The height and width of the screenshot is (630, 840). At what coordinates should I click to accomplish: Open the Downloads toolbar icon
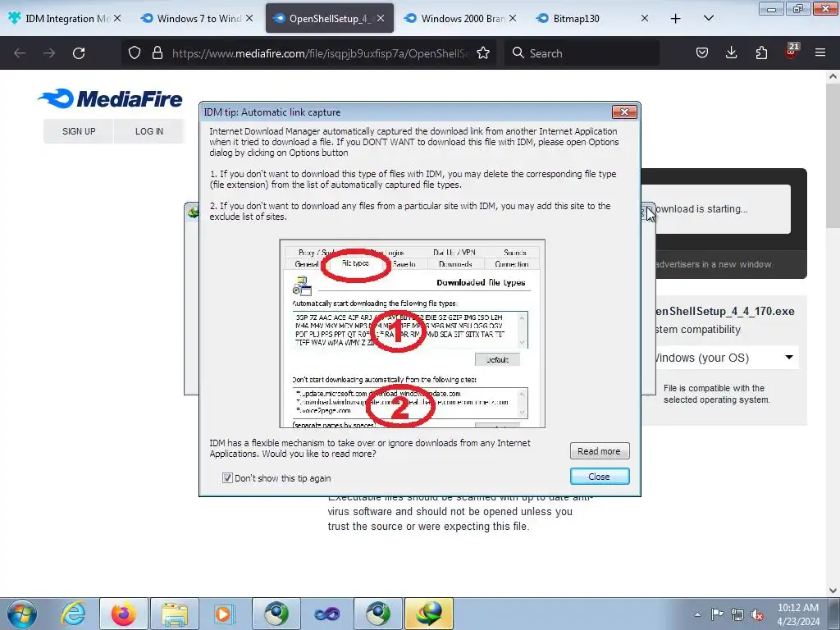731,53
